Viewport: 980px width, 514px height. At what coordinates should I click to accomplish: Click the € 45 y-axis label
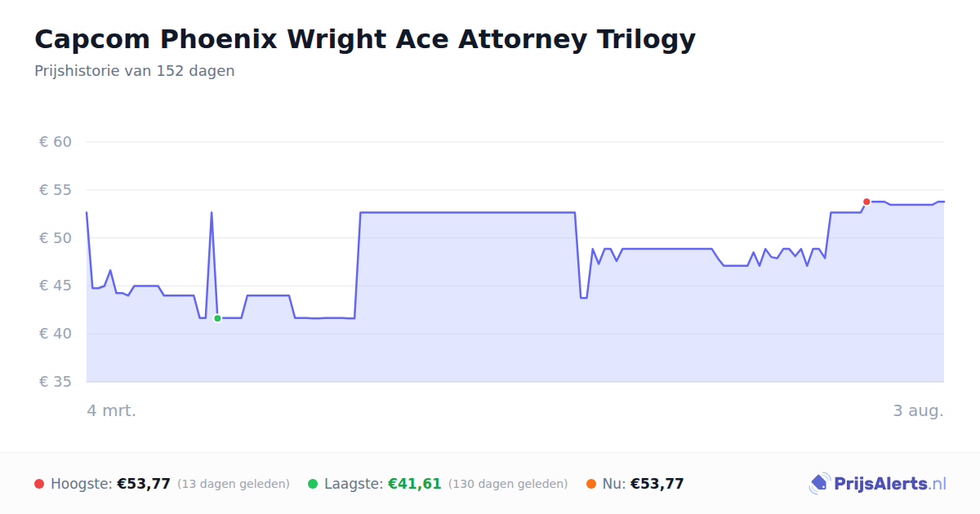tap(56, 286)
